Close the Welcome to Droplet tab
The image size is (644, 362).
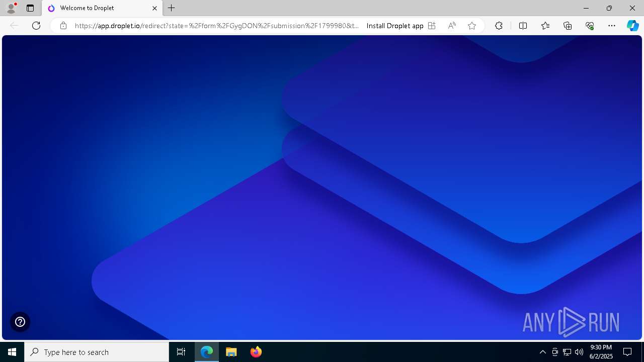coord(154,8)
